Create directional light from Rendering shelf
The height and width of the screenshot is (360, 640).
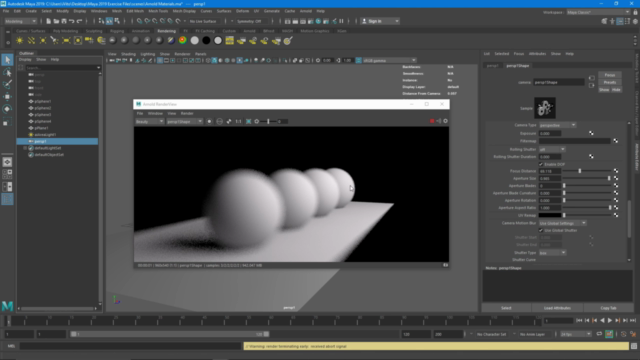[x=31, y=40]
